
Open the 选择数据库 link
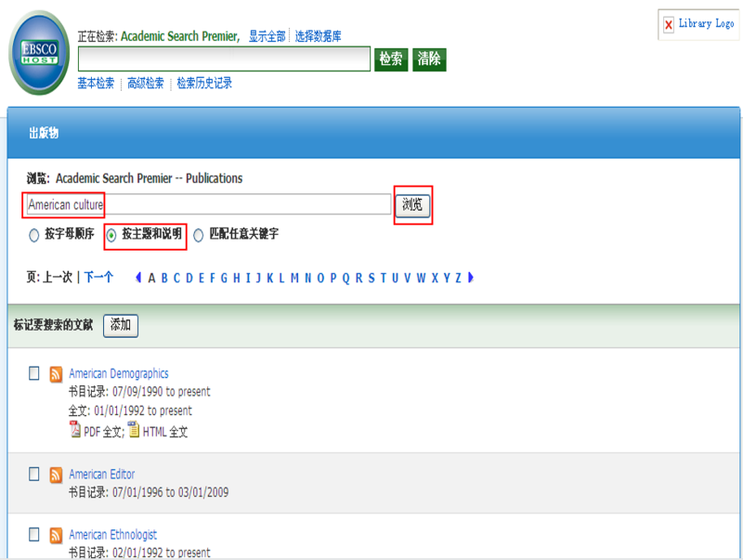coord(318,36)
